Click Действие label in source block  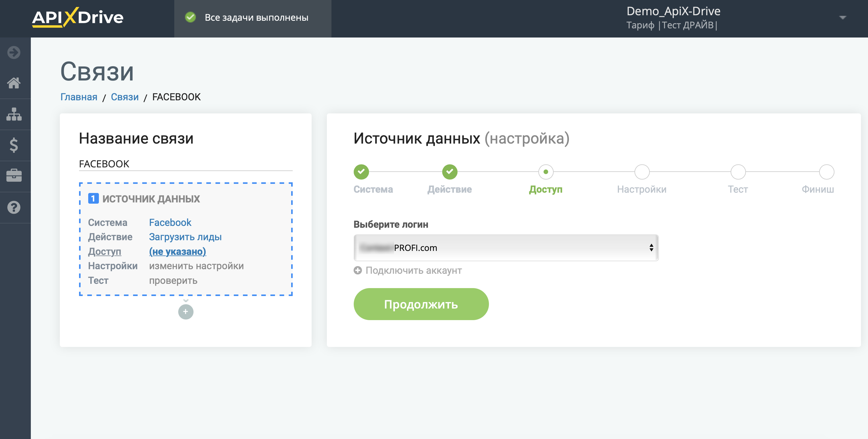[110, 237]
